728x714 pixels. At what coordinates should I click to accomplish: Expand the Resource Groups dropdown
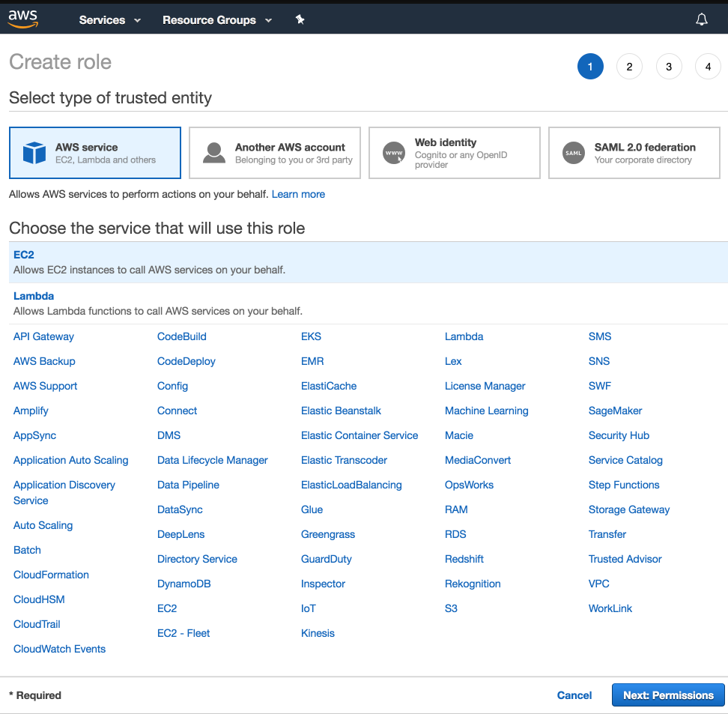216,20
